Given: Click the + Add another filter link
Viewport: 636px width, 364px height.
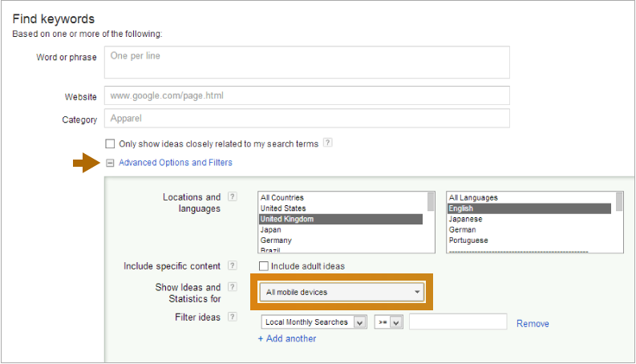Looking at the screenshot, I should [287, 338].
